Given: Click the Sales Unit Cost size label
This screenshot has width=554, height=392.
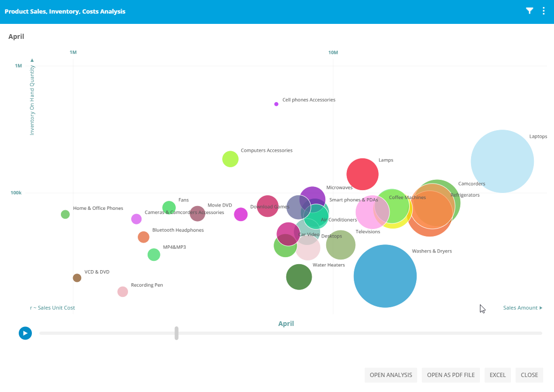Looking at the screenshot, I should [x=53, y=308].
